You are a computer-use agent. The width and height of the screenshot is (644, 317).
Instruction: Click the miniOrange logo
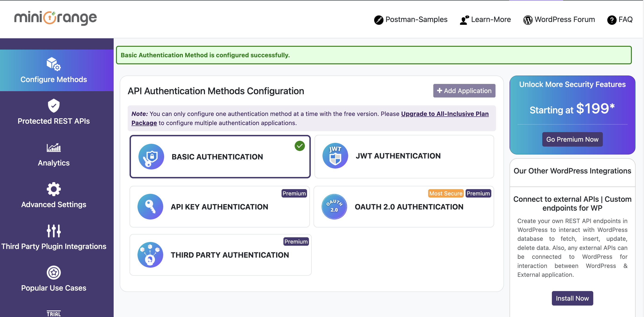[55, 18]
